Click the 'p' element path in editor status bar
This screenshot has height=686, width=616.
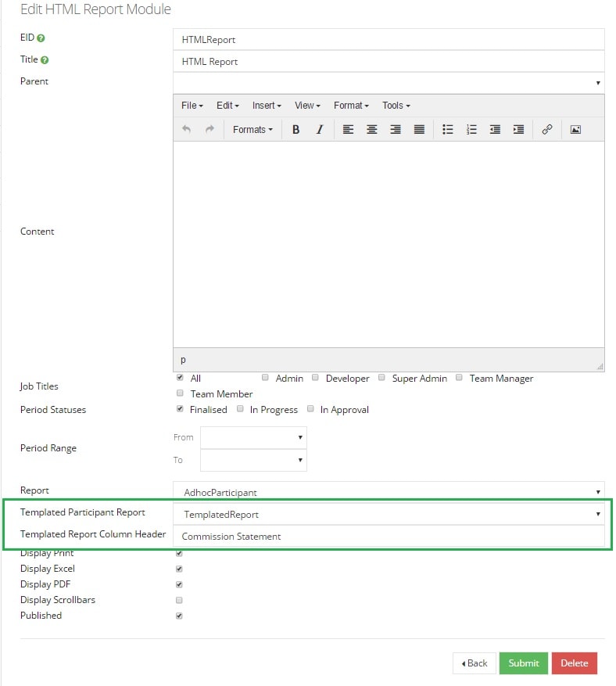[183, 360]
